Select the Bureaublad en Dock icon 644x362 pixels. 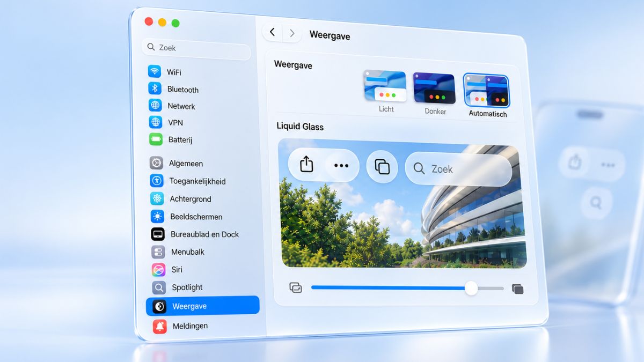point(158,234)
